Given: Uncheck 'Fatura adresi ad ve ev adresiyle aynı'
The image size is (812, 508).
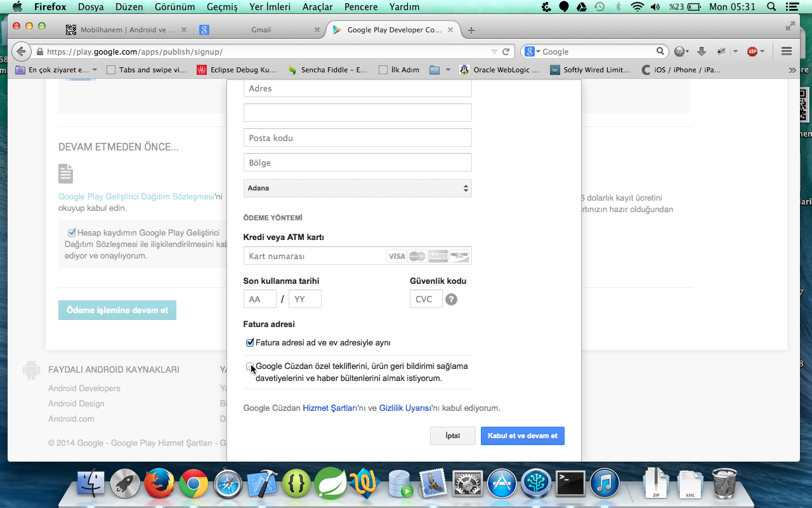Looking at the screenshot, I should tap(250, 343).
